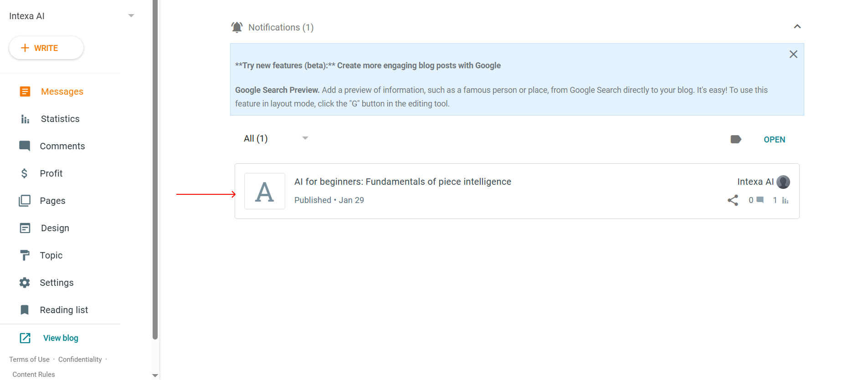This screenshot has height=380, width=868.
Task: Collapse the Notifications section
Action: point(797,26)
